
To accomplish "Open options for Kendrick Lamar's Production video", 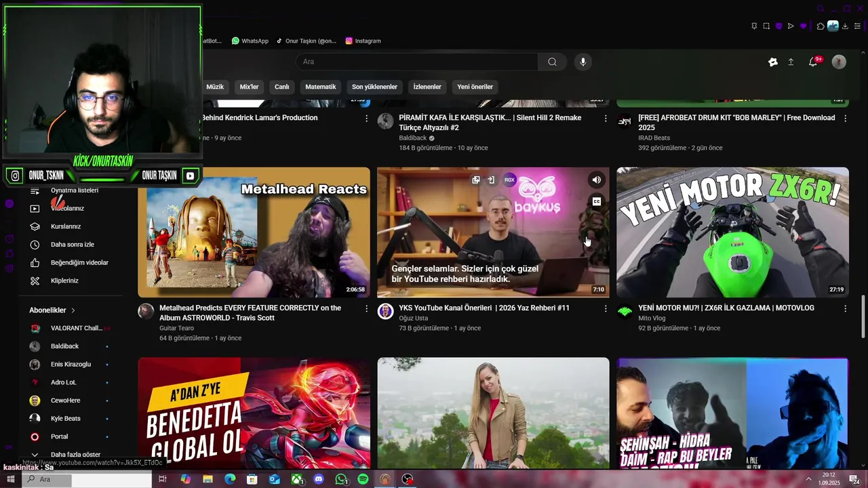I will tap(366, 118).
